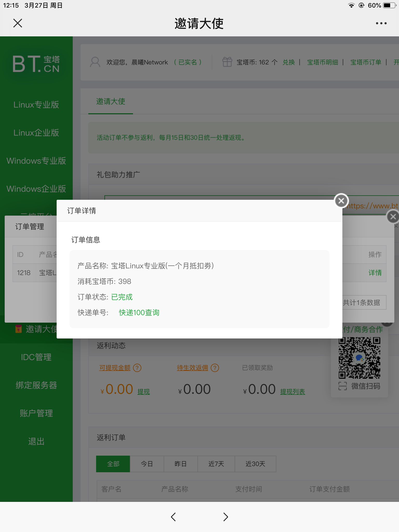Click the gift box icon beside 宝塔币
399x532 pixels.
pos(227,62)
